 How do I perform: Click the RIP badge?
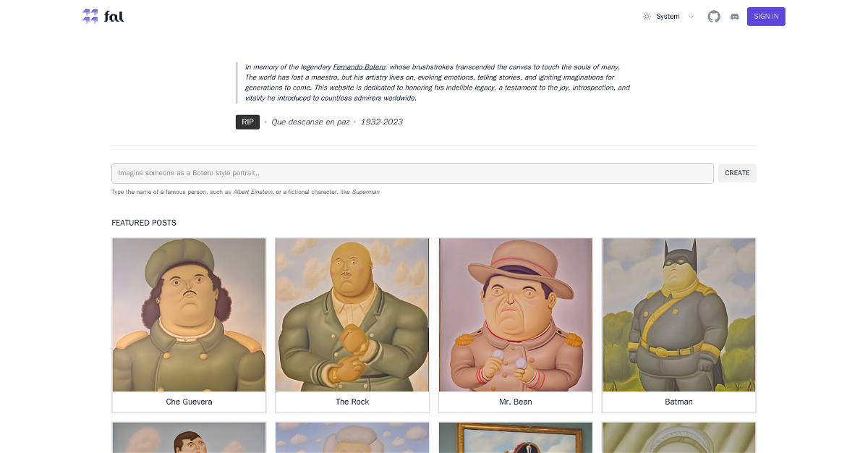tap(247, 122)
